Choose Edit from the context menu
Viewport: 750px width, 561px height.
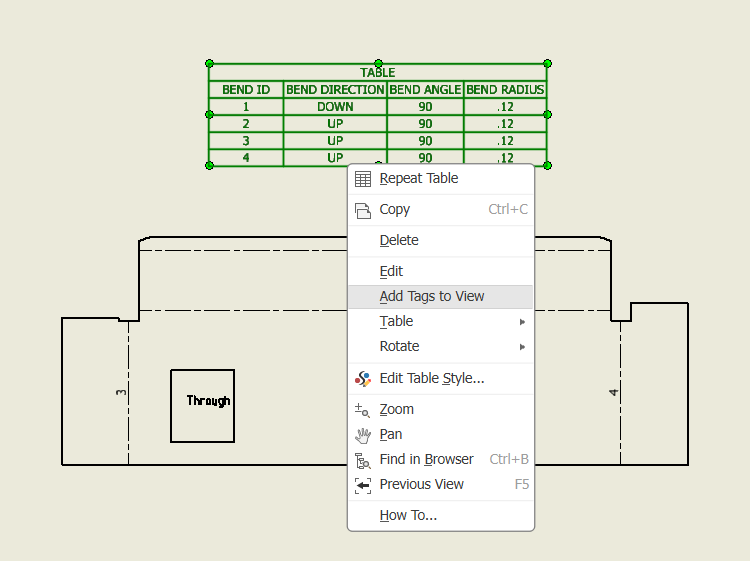click(441, 271)
